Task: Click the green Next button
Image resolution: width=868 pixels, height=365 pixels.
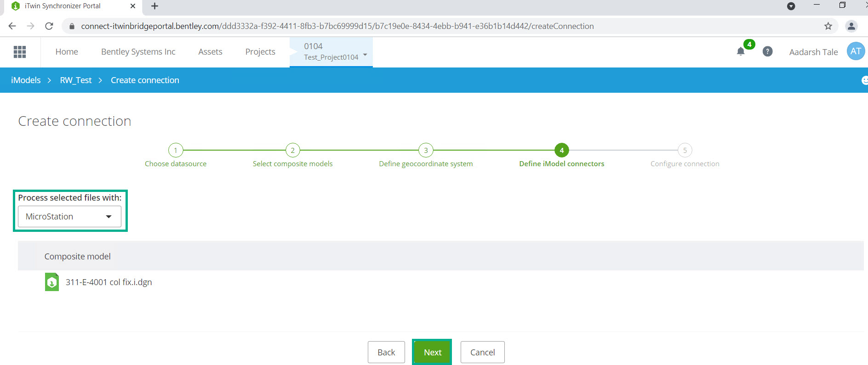Action: [432, 352]
